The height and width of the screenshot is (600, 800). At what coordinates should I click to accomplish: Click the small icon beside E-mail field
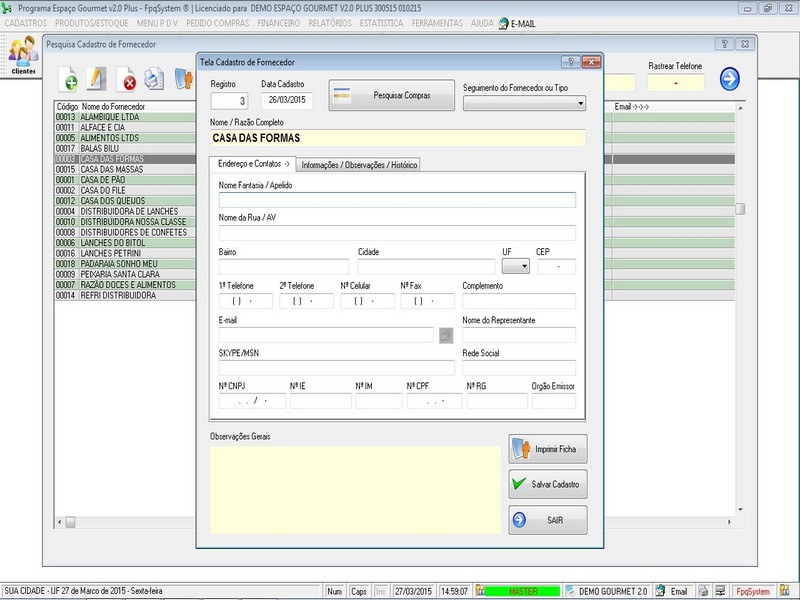pos(446,335)
